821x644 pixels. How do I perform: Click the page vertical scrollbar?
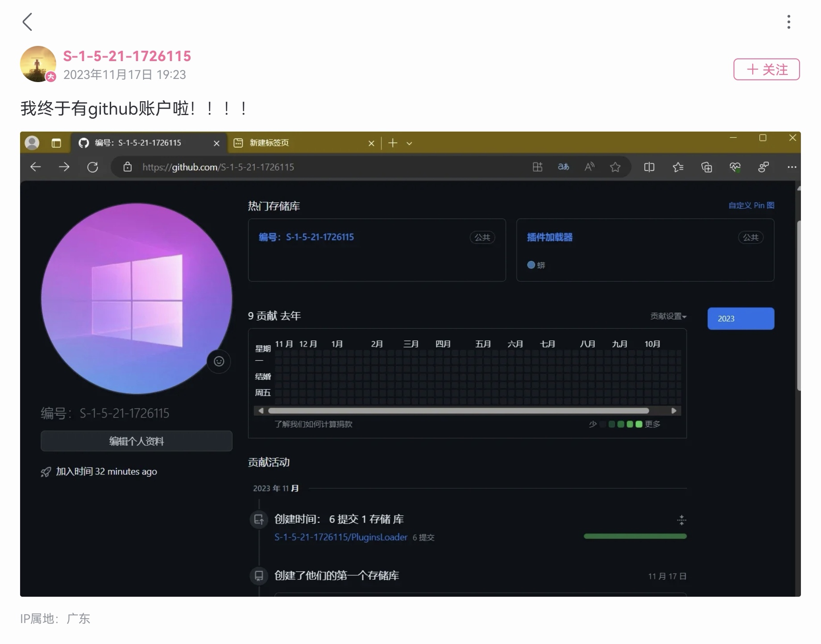coord(798,305)
